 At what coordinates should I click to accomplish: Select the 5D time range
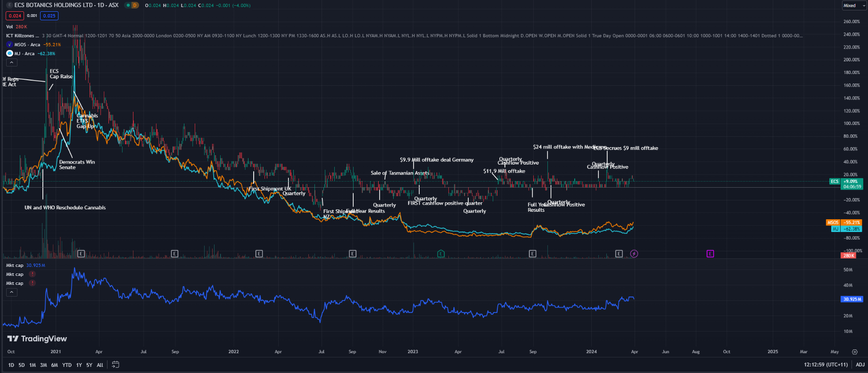tap(22, 365)
